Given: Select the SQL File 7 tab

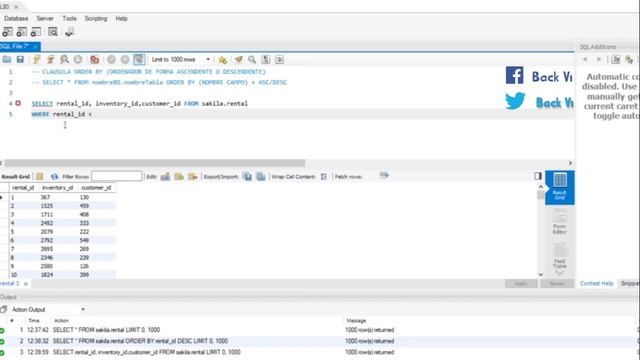Looking at the screenshot, I should tap(15, 47).
